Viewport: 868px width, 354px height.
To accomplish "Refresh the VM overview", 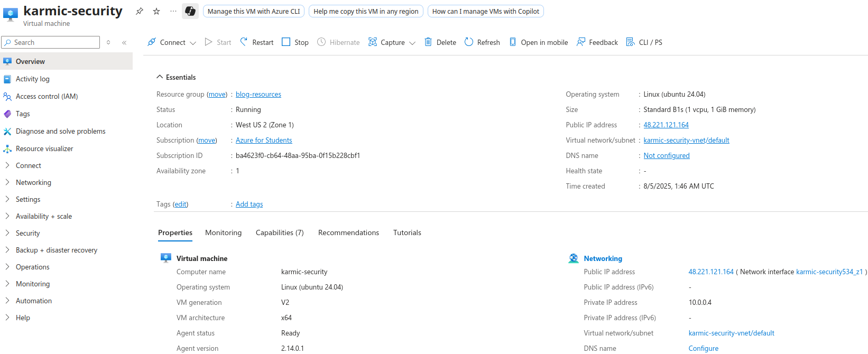I will coord(482,42).
